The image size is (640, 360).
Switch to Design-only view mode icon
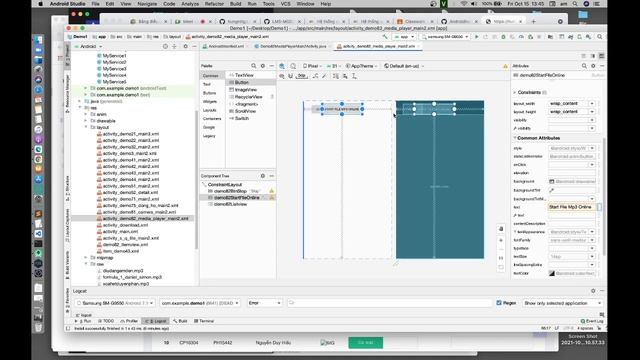[601, 56]
